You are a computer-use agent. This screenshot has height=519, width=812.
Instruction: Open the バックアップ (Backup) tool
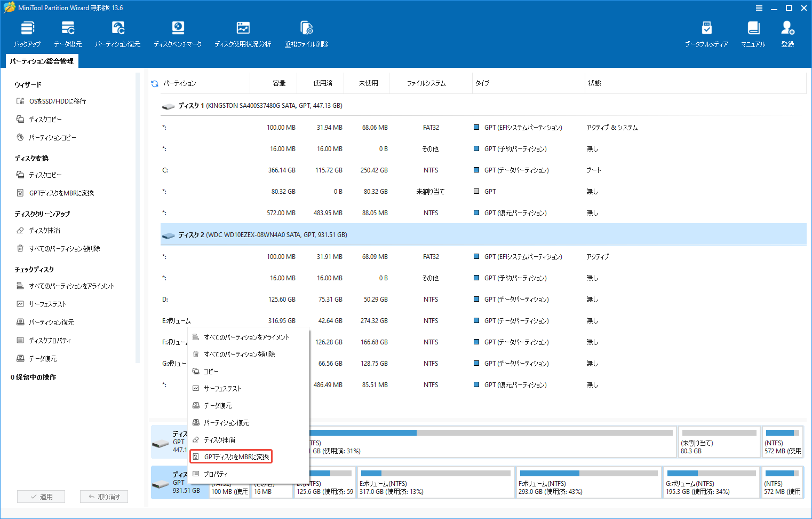point(27,33)
